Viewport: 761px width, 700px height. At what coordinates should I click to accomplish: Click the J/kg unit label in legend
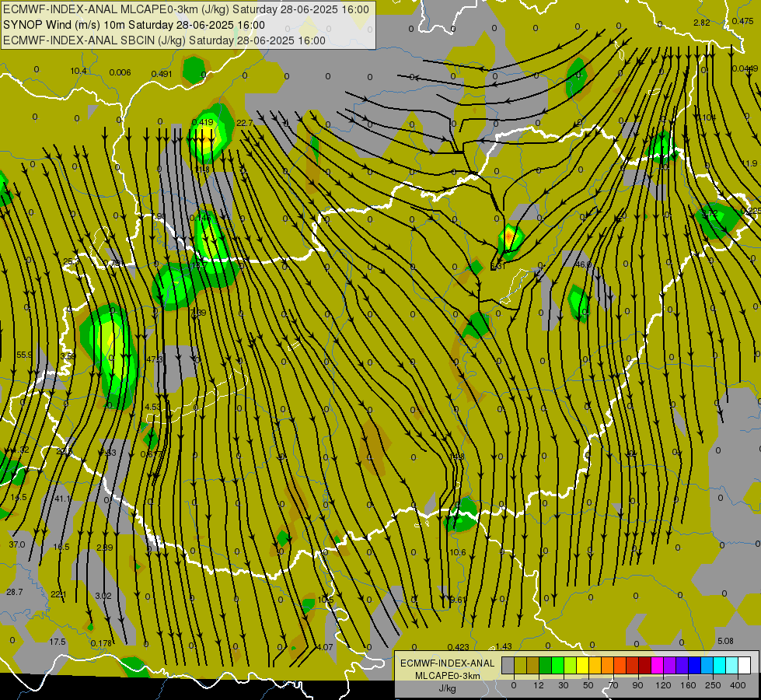(447, 688)
